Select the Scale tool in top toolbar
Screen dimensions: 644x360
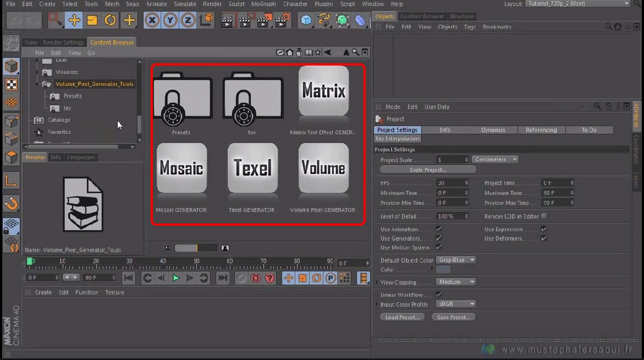tap(92, 20)
